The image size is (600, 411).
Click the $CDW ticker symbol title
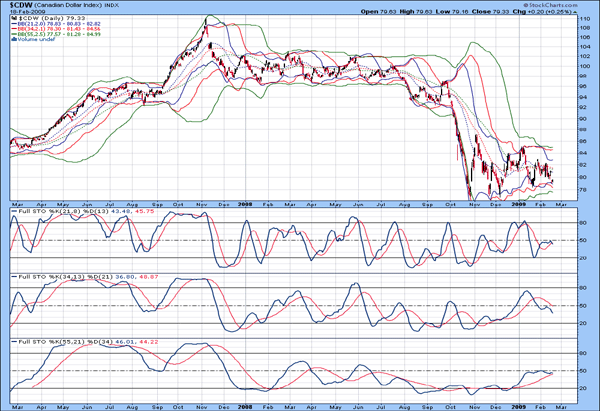[x=20, y=5]
